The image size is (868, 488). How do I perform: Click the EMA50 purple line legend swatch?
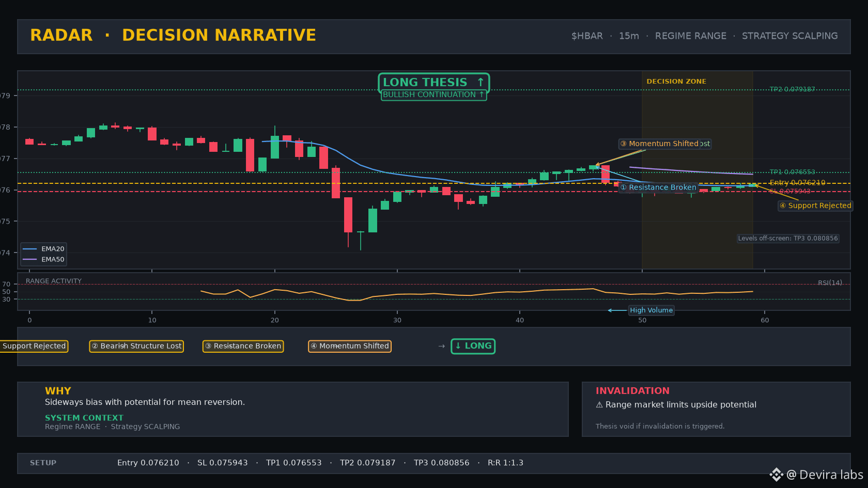(x=30, y=259)
